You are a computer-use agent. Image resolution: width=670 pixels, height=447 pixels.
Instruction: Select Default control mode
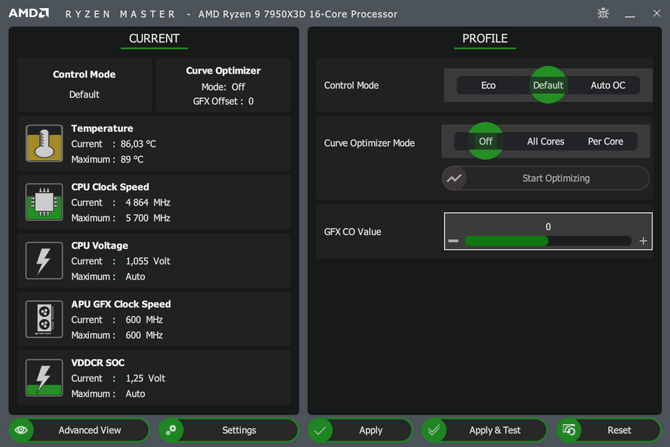(548, 85)
